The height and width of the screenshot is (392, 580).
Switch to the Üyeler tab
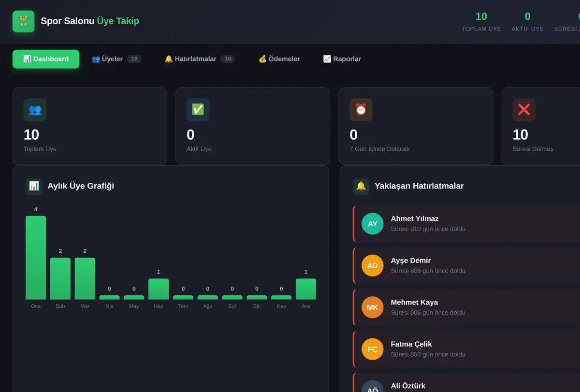point(116,59)
